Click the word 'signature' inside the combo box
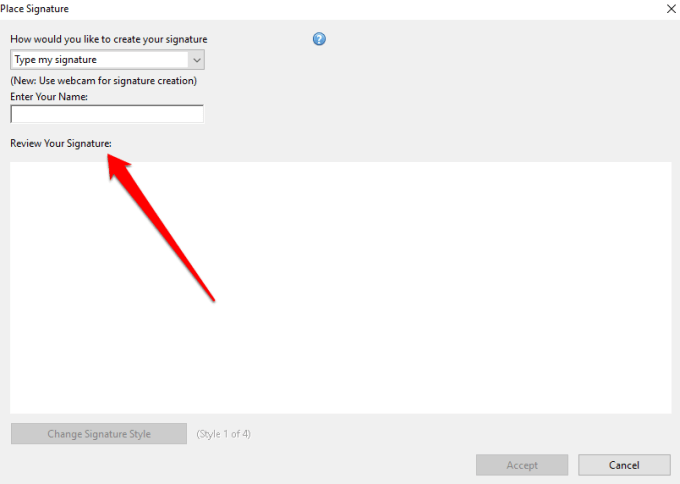This screenshot has height=484, width=680. (x=75, y=60)
